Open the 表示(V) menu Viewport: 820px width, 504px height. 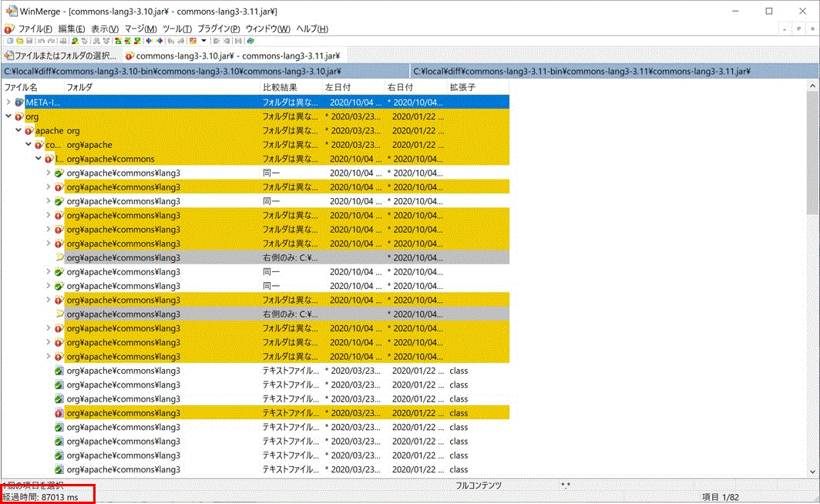[105, 29]
